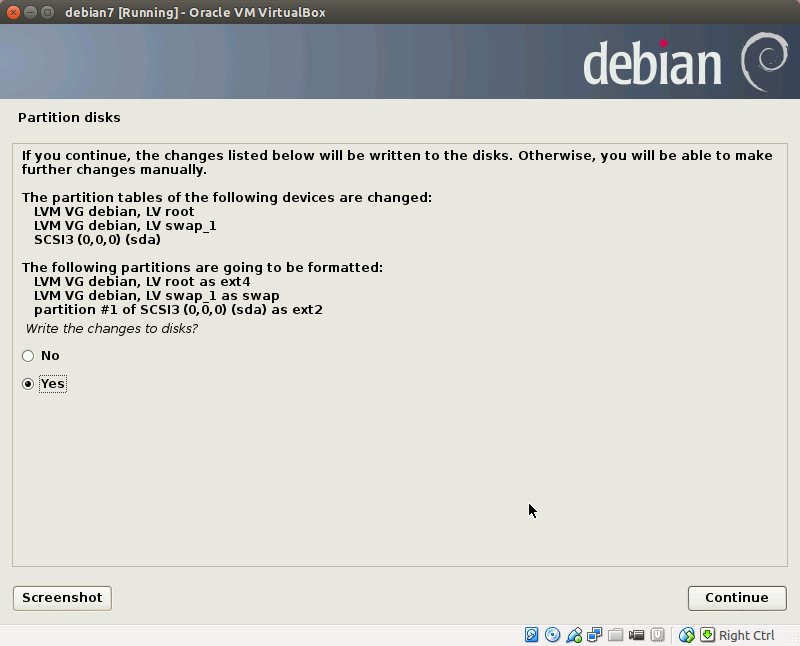The height and width of the screenshot is (646, 800).
Task: Click the Debian swirl logo
Action: pos(764,61)
